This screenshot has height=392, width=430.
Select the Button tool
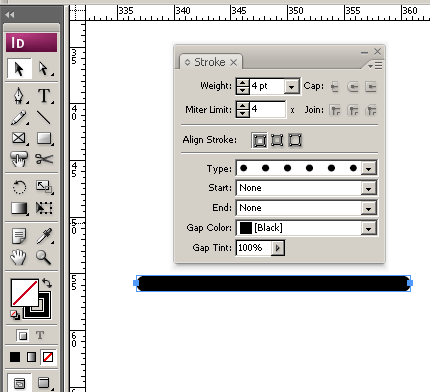point(19,159)
